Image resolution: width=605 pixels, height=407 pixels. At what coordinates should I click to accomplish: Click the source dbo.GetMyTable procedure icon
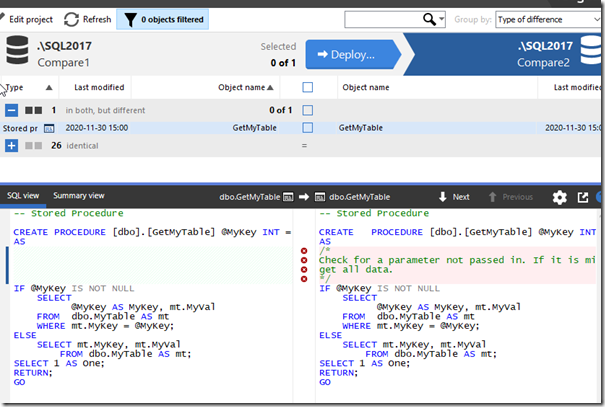click(x=288, y=198)
